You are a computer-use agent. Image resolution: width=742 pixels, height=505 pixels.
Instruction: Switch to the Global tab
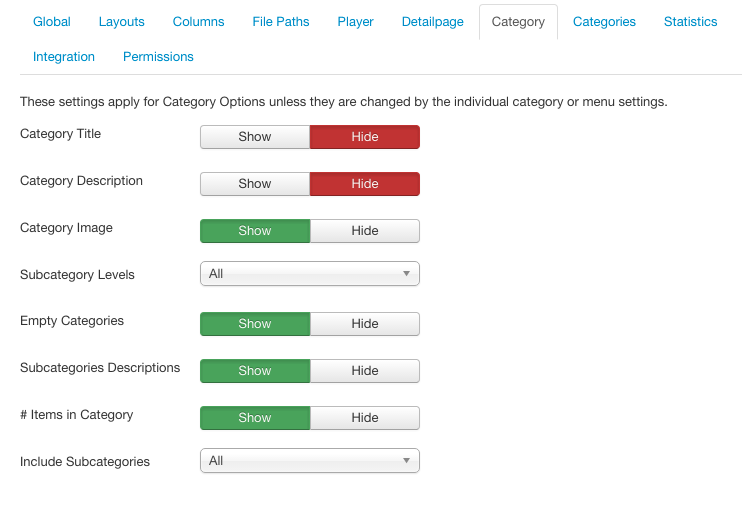[52, 22]
